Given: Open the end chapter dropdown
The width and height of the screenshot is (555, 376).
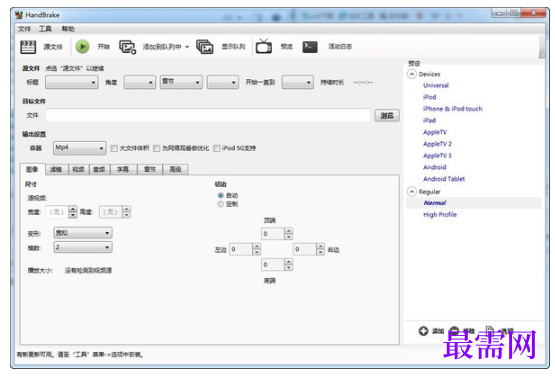Looking at the screenshot, I should click(298, 82).
